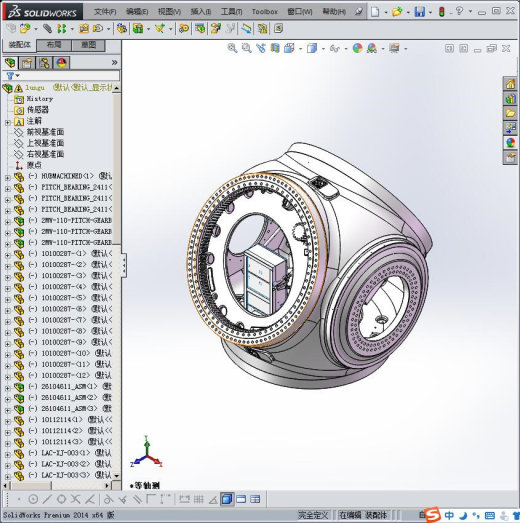Expand the more-tabs chevron in manager pane
The image size is (520, 523).
click(x=114, y=62)
